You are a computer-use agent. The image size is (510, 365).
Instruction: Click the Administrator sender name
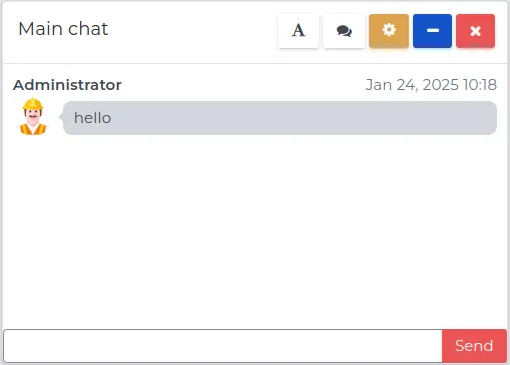[67, 85]
